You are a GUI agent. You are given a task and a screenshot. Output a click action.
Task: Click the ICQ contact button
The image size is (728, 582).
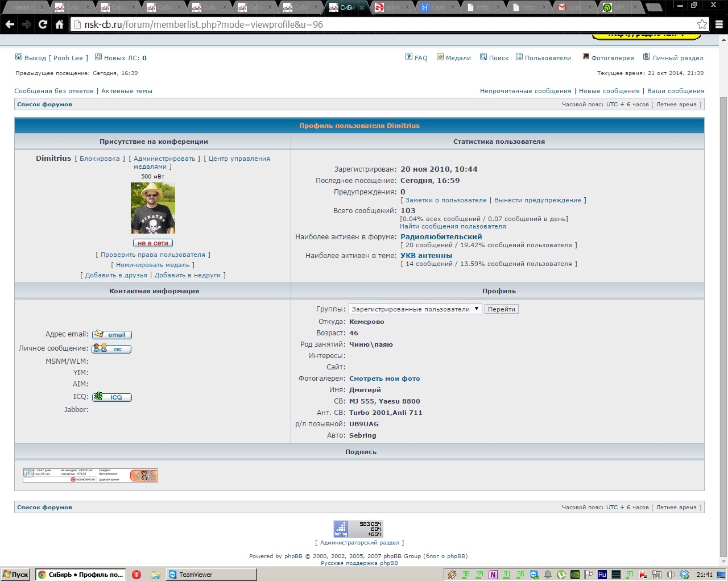[112, 397]
